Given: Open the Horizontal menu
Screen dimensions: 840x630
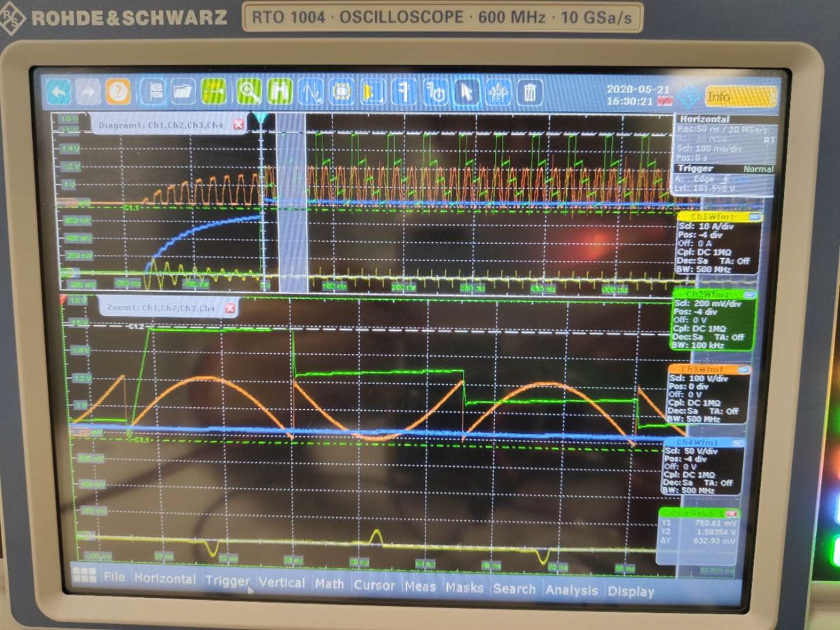Looking at the screenshot, I should [165, 579].
